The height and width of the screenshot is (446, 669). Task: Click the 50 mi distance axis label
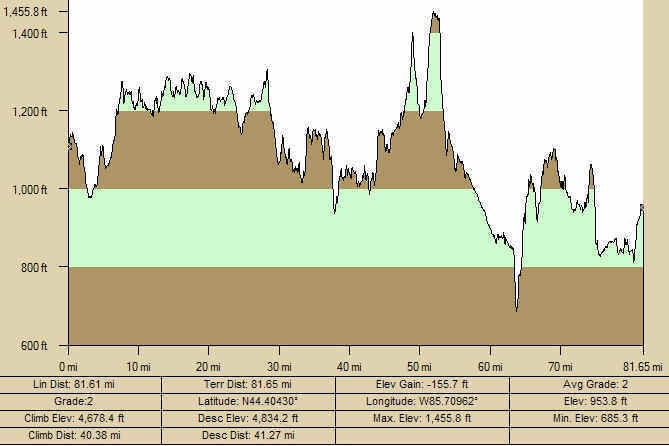(421, 352)
